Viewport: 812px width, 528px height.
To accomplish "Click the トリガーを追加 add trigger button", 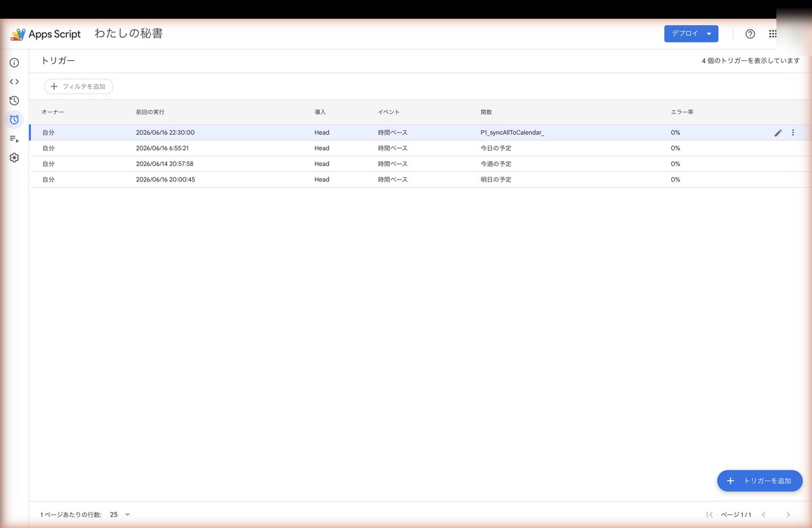I will tap(760, 481).
